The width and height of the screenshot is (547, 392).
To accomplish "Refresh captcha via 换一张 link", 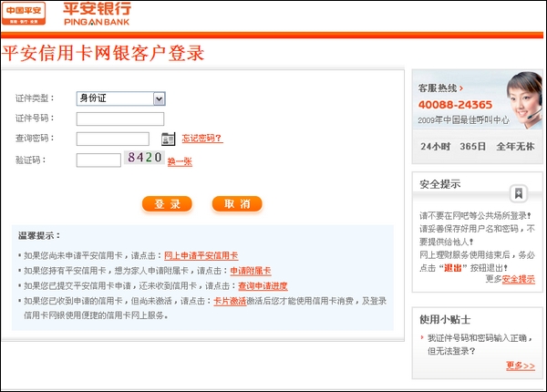I will point(180,162).
